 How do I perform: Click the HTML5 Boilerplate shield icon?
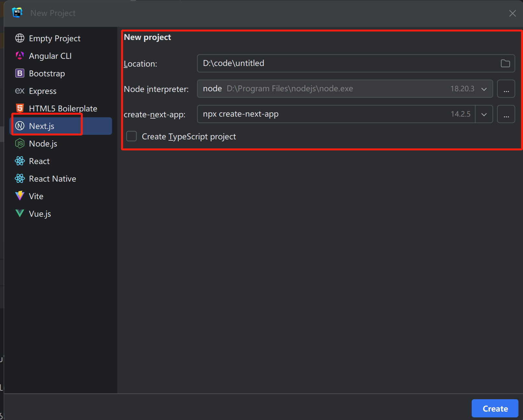point(20,108)
